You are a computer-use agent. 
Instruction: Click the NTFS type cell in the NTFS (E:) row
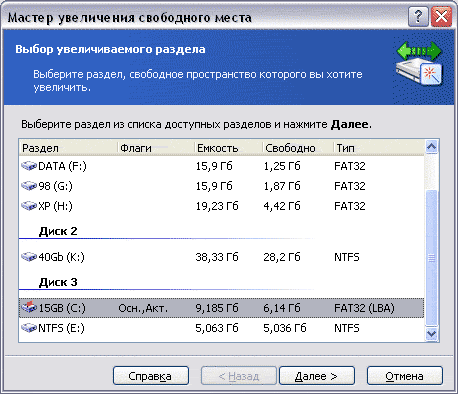[x=347, y=328]
